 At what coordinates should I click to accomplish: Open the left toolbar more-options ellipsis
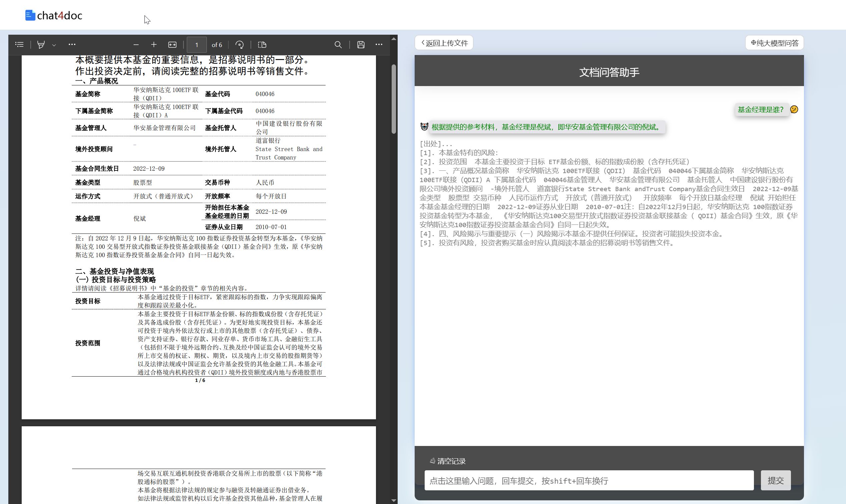(72, 44)
